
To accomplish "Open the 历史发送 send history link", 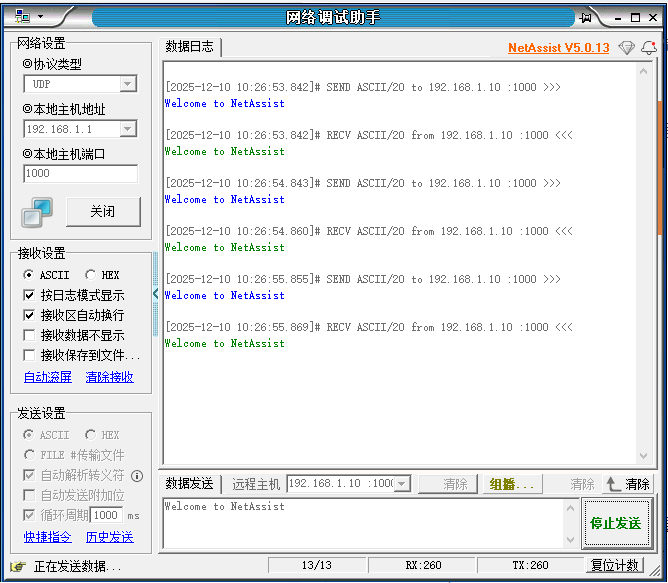I will (109, 537).
